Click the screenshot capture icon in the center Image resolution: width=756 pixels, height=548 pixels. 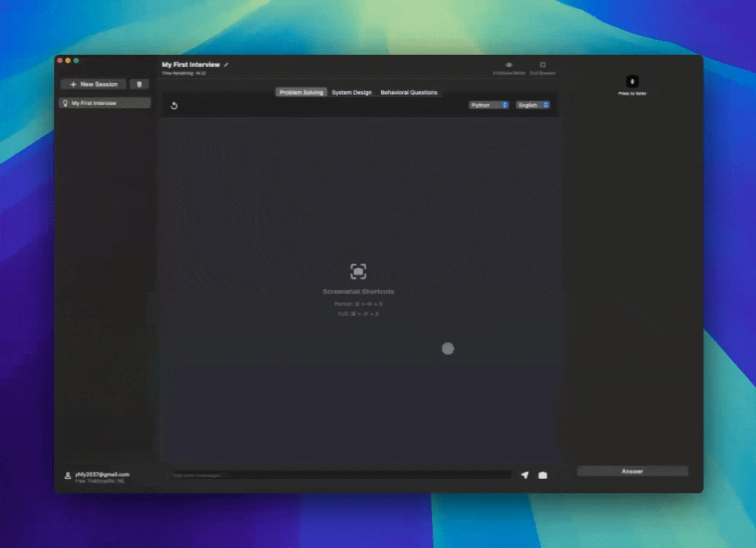pyautogui.click(x=358, y=271)
